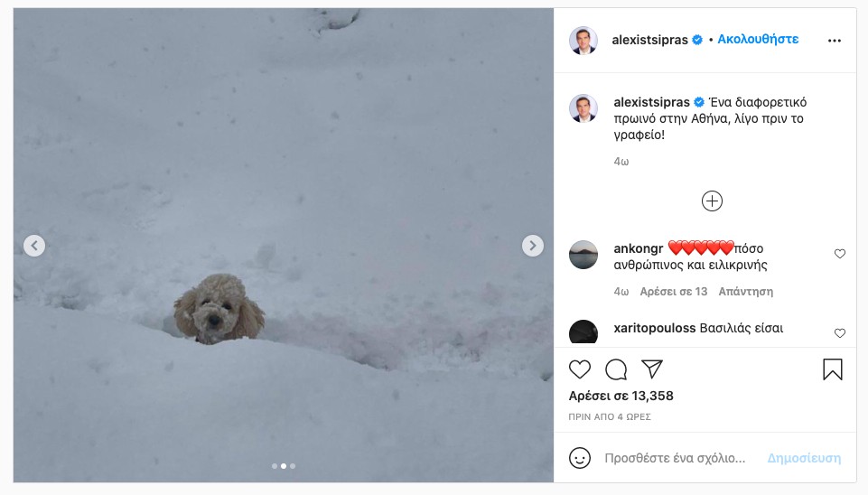Open ankongr's profile avatar
Image resolution: width=868 pixels, height=495 pixels.
tap(583, 255)
